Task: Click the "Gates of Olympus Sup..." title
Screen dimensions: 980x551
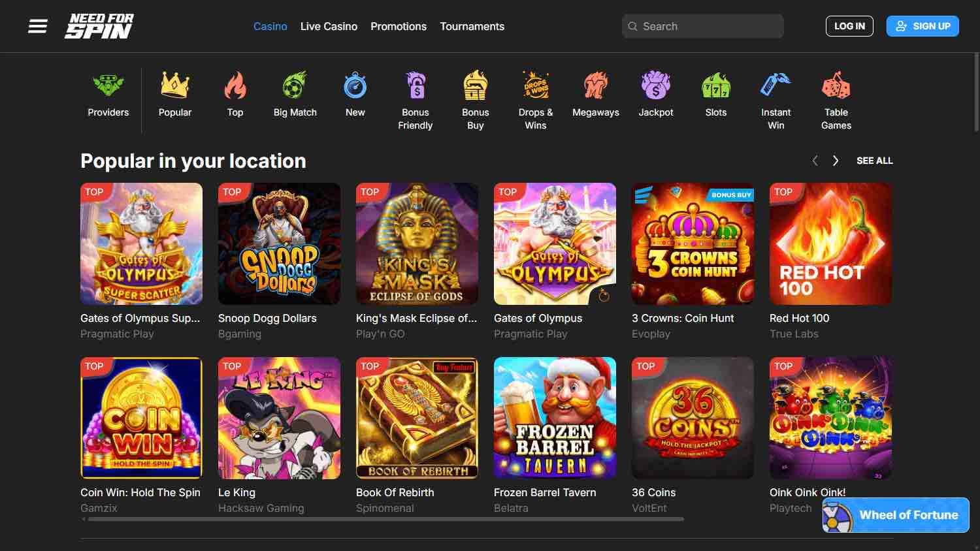Action: [x=140, y=318]
